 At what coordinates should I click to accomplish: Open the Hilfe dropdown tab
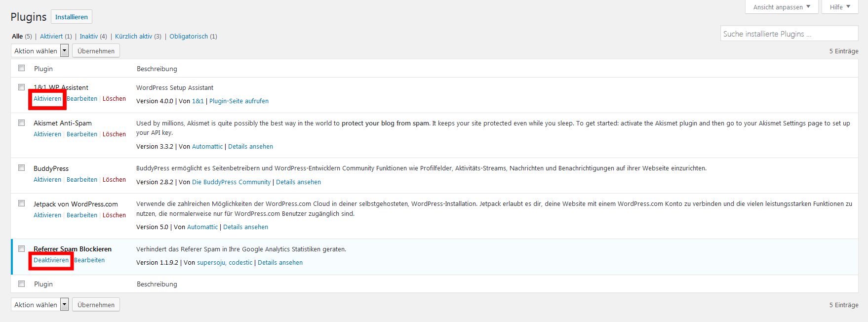click(x=840, y=7)
